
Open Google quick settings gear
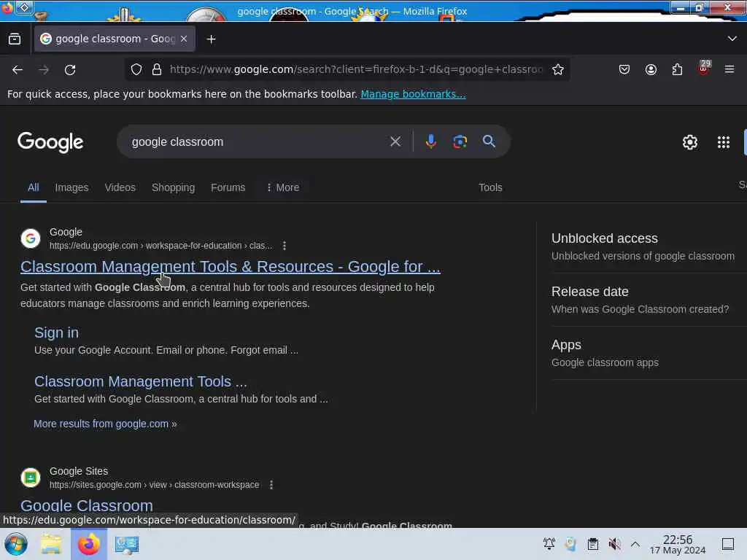[x=689, y=142]
